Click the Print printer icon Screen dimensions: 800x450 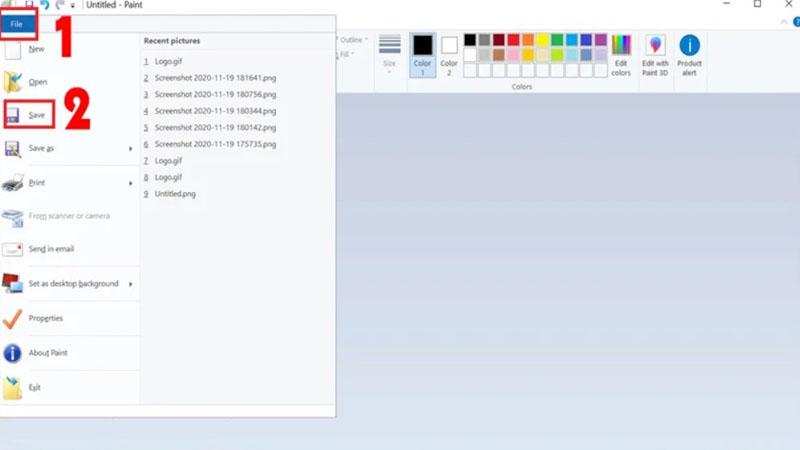12,183
